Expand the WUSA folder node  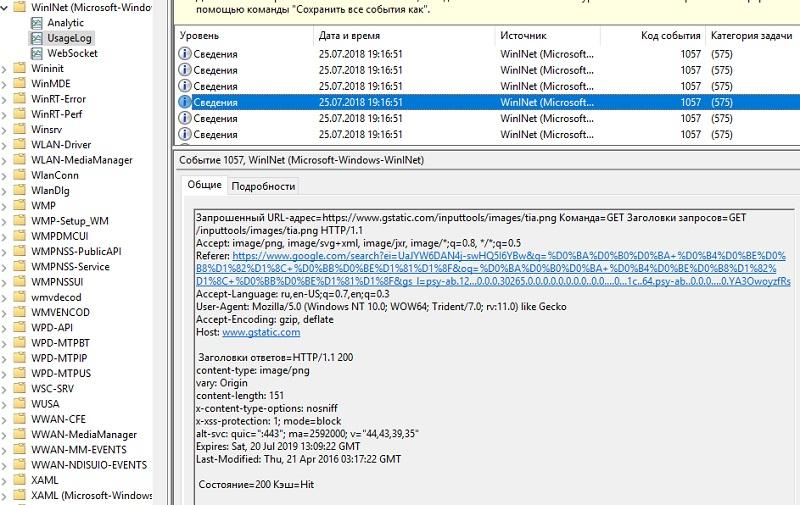coord(4,405)
